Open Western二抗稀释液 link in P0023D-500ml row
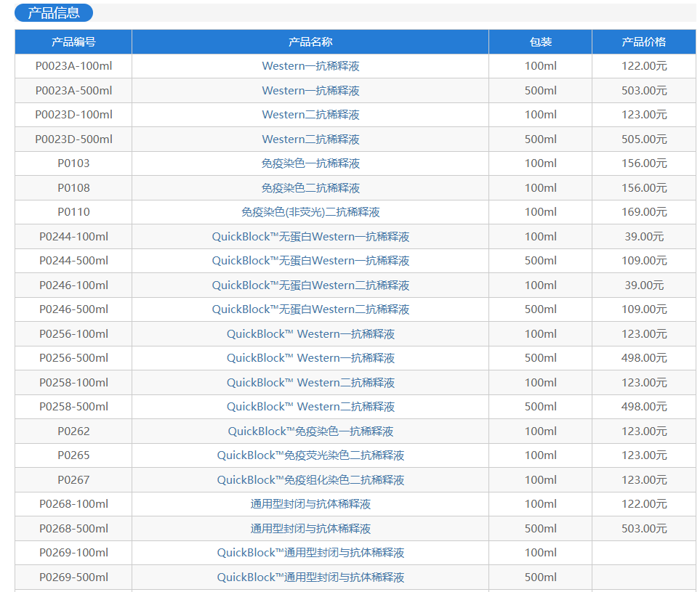 tap(310, 139)
